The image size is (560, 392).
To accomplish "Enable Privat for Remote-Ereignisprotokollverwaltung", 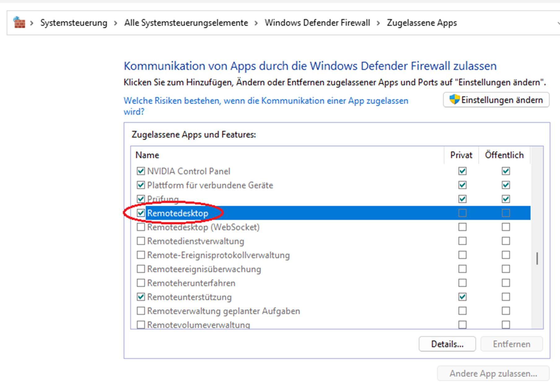I will [x=462, y=255].
